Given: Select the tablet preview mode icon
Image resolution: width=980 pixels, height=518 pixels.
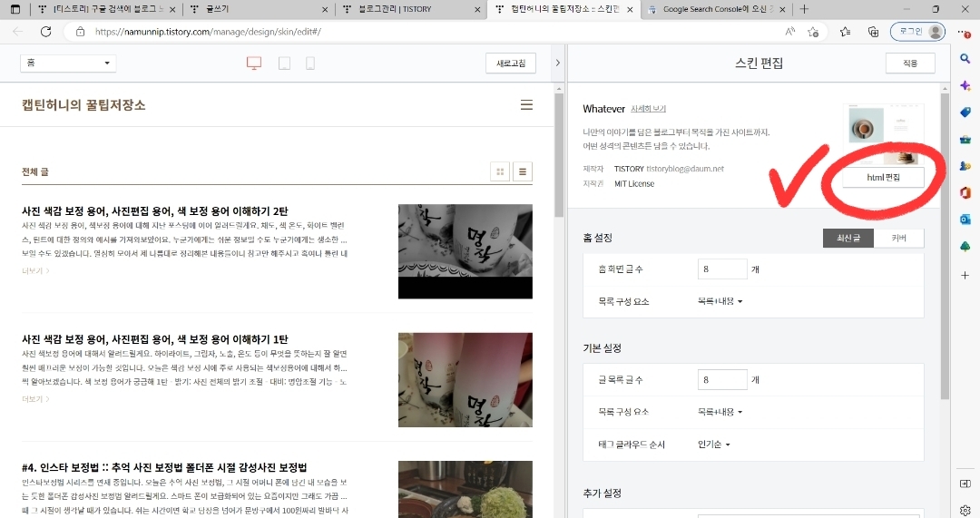Looking at the screenshot, I should pos(284,64).
